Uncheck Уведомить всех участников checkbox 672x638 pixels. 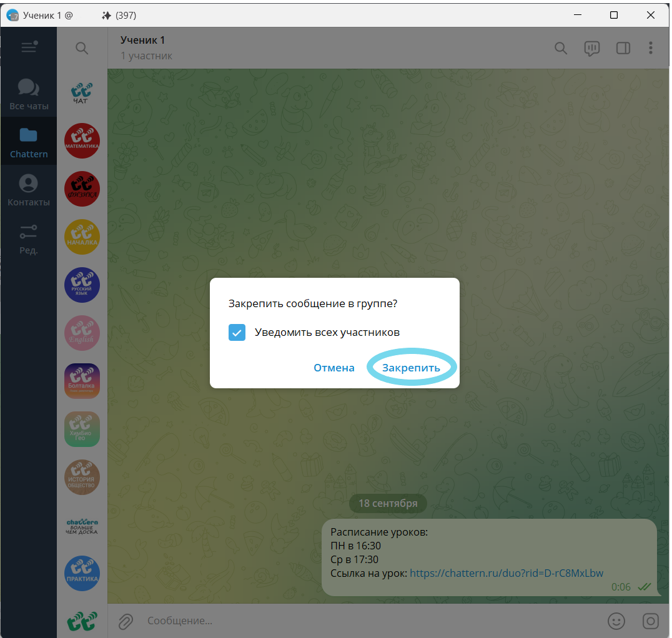click(237, 332)
